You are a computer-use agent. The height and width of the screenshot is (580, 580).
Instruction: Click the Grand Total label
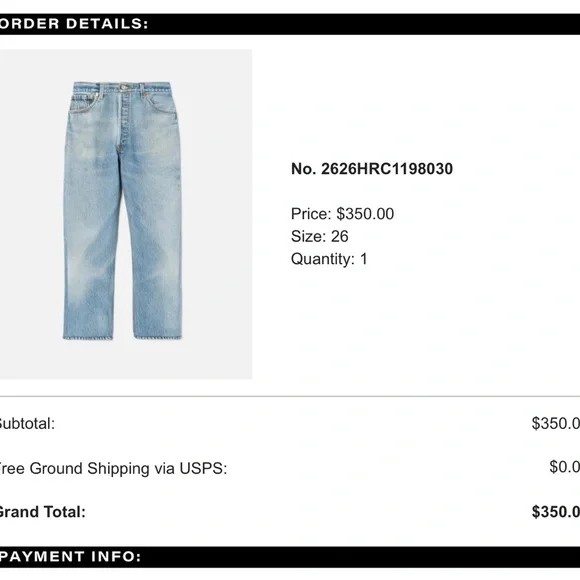(x=42, y=512)
